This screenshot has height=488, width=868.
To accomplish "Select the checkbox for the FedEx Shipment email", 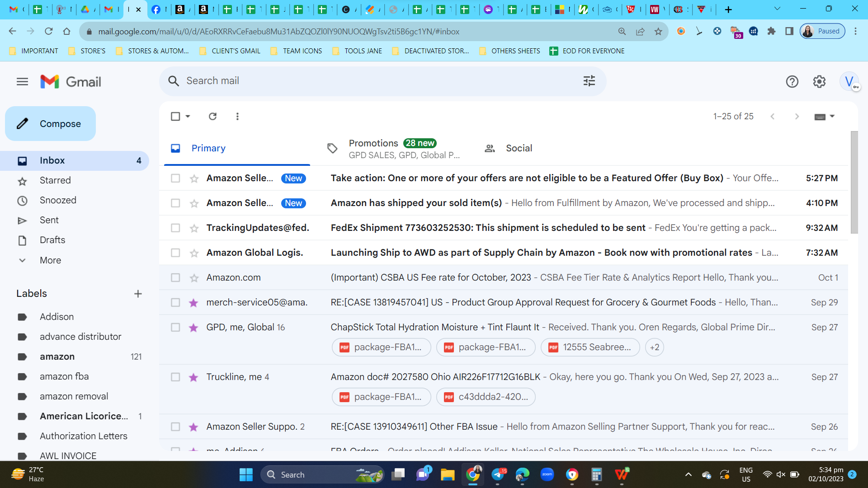I will pos(175,228).
